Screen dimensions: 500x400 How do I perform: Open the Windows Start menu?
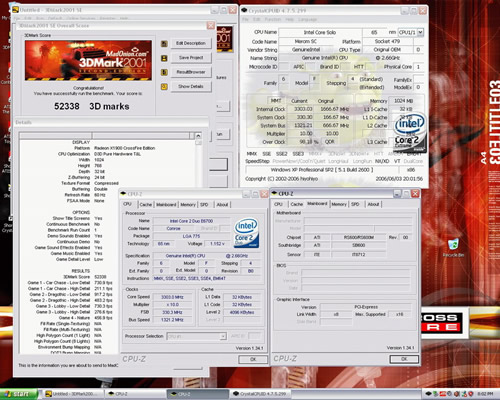click(19, 394)
